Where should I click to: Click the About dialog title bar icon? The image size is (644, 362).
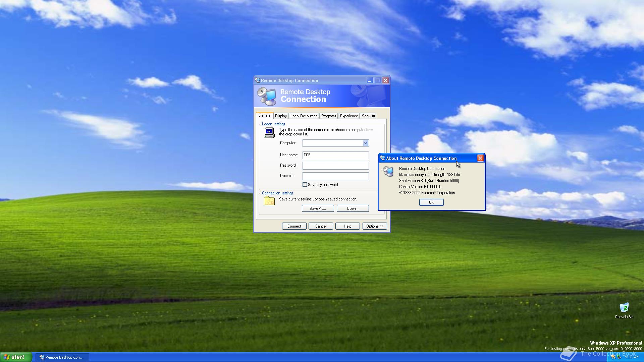(382, 158)
